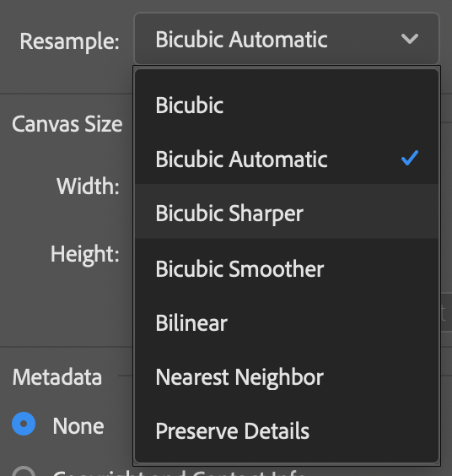Click the Width label in Canvas Size
Image resolution: width=452 pixels, height=476 pixels.
click(88, 186)
